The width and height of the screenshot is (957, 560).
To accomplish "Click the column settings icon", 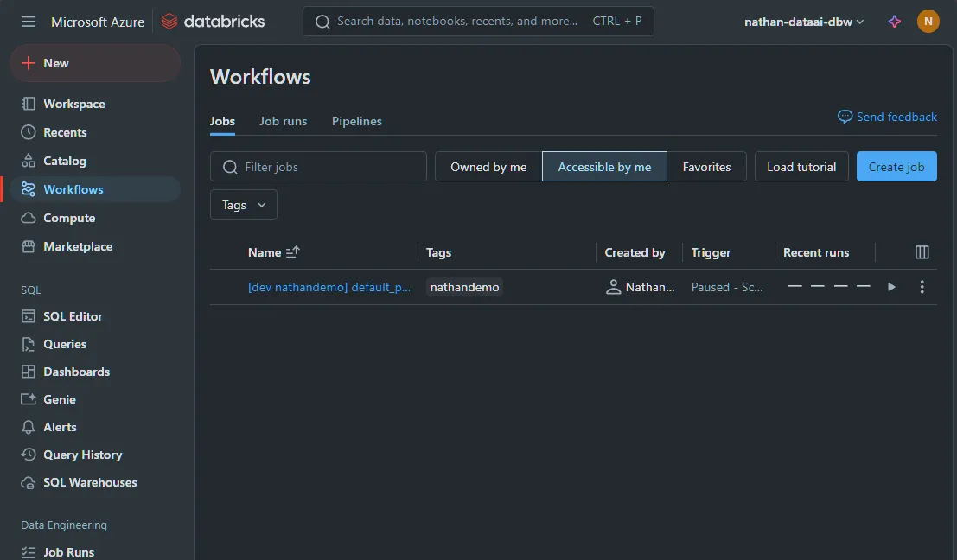I will click(922, 252).
